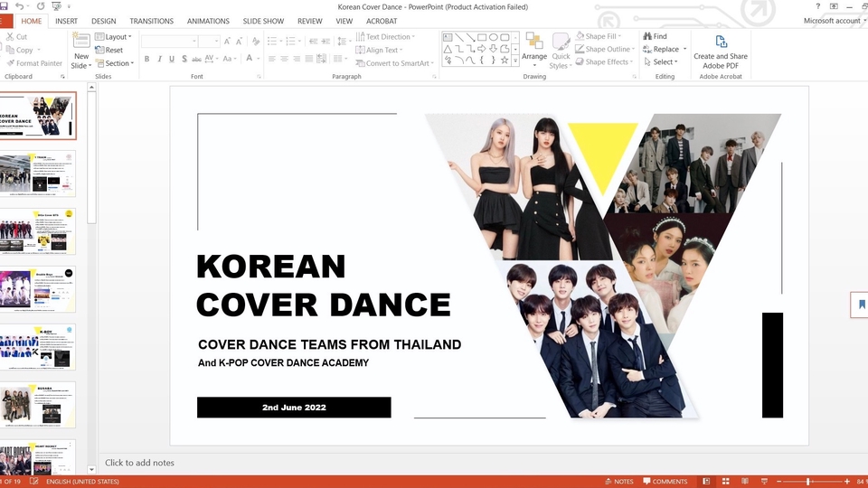Click the Reset slide button
This screenshot has width=868, height=488.
(x=109, y=50)
